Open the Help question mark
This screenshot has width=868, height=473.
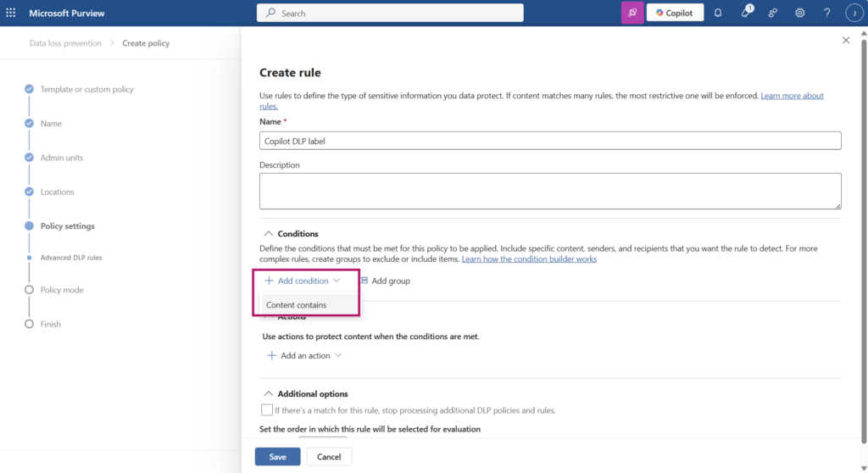coord(827,13)
